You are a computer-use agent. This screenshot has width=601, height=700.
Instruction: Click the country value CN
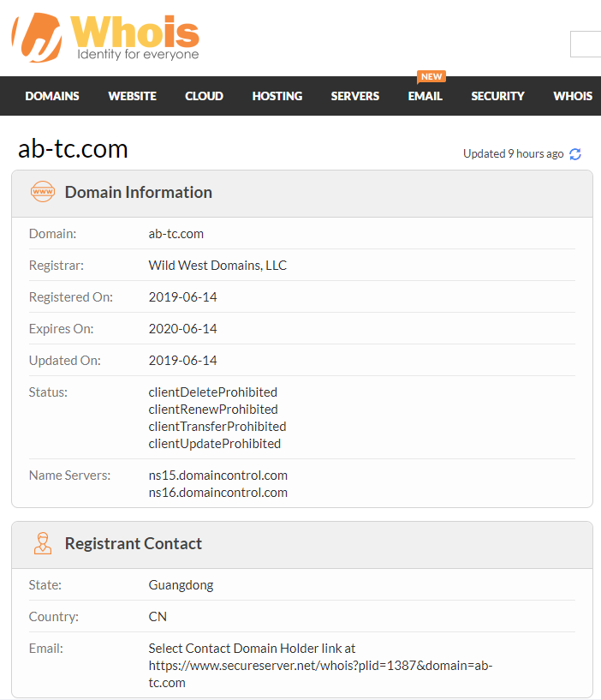point(158,617)
